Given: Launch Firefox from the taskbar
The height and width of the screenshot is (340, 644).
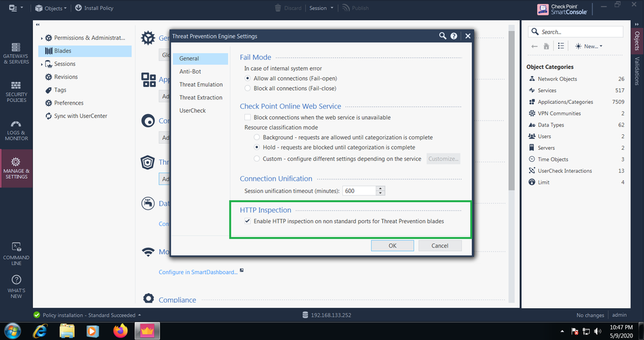Looking at the screenshot, I should 121,331.
